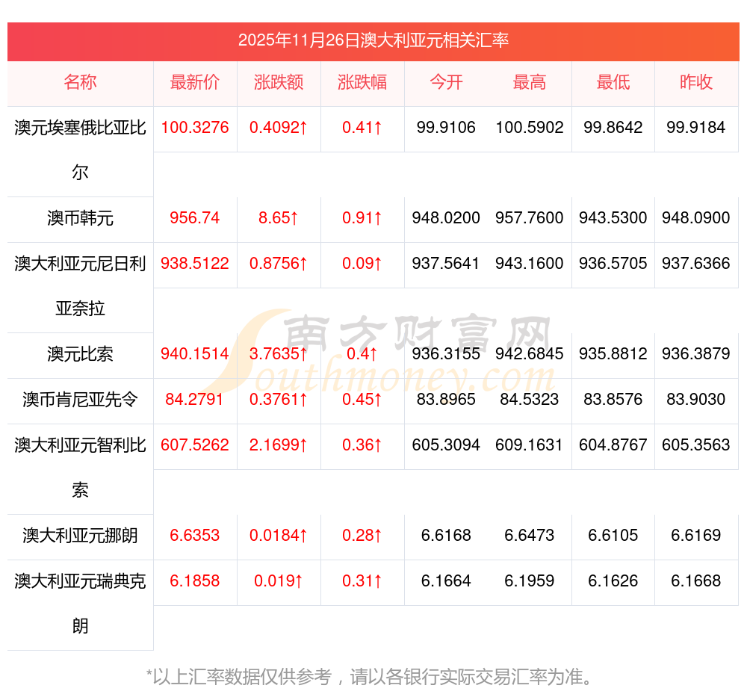The width and height of the screenshot is (747, 700).
Task: Click the 2025年11月26日澳大利亚元相关汇率 title banner
Action: pyautogui.click(x=373, y=40)
